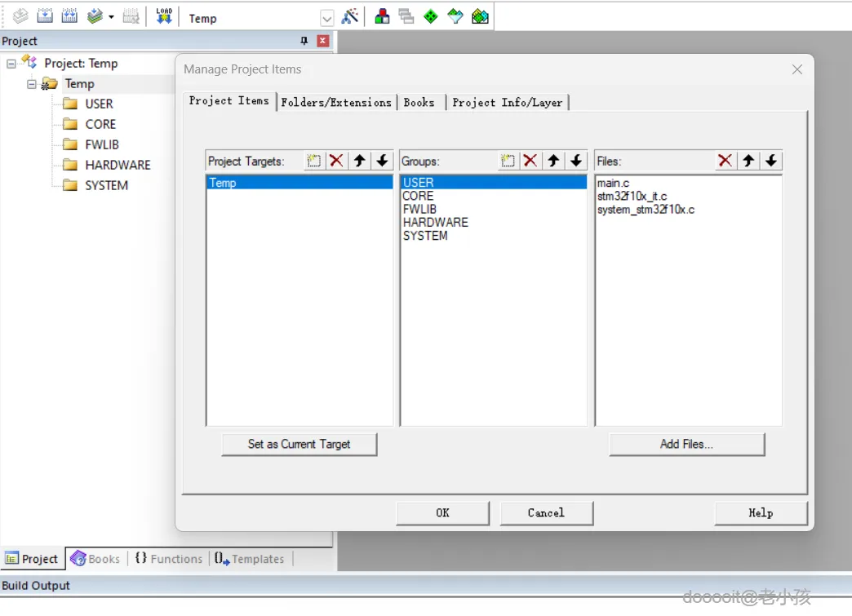Move the file down in Files list
The height and width of the screenshot is (616, 852).
[771, 161]
